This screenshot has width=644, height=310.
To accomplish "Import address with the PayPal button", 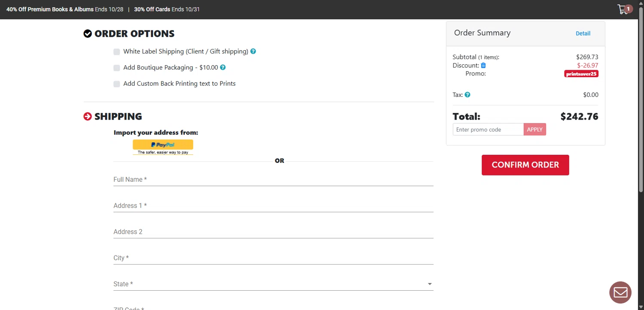I will 163,147.
